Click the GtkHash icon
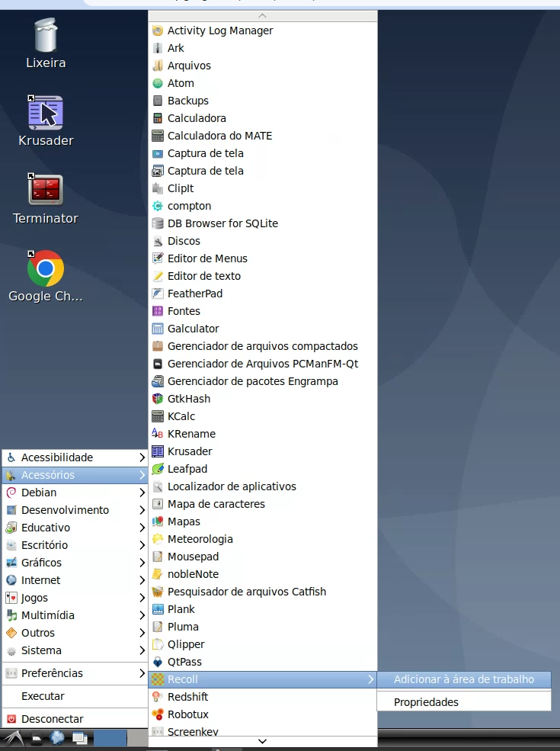The width and height of the screenshot is (560, 751). click(158, 399)
